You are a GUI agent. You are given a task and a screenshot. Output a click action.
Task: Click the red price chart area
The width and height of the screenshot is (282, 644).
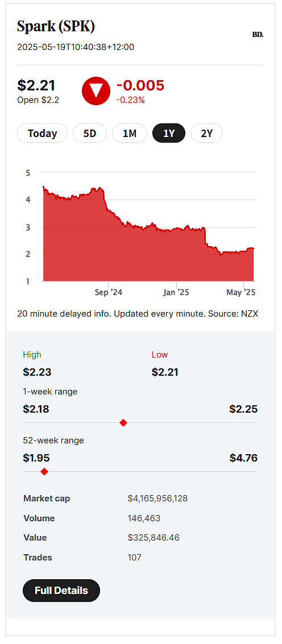(149, 247)
